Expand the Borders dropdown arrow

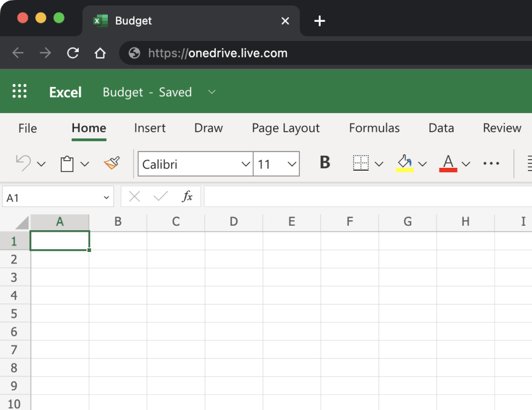[379, 164]
